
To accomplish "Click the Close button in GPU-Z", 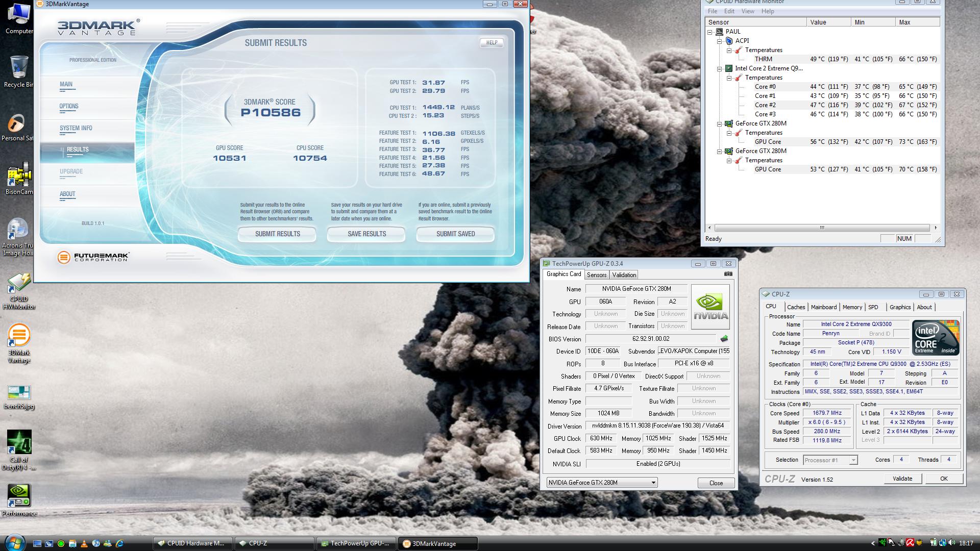I will click(x=716, y=483).
